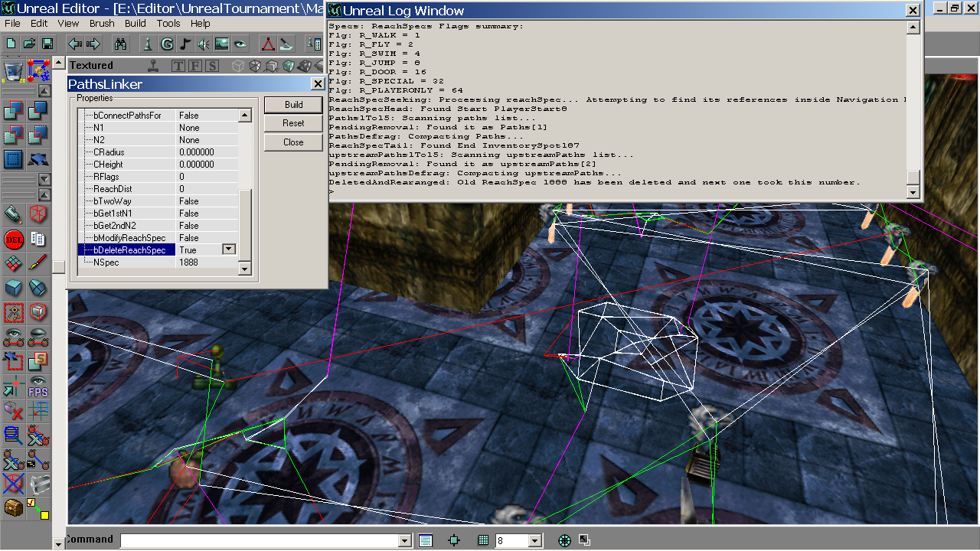The image size is (980, 551).
Task: Toggle Side view S button
Action: [x=212, y=66]
